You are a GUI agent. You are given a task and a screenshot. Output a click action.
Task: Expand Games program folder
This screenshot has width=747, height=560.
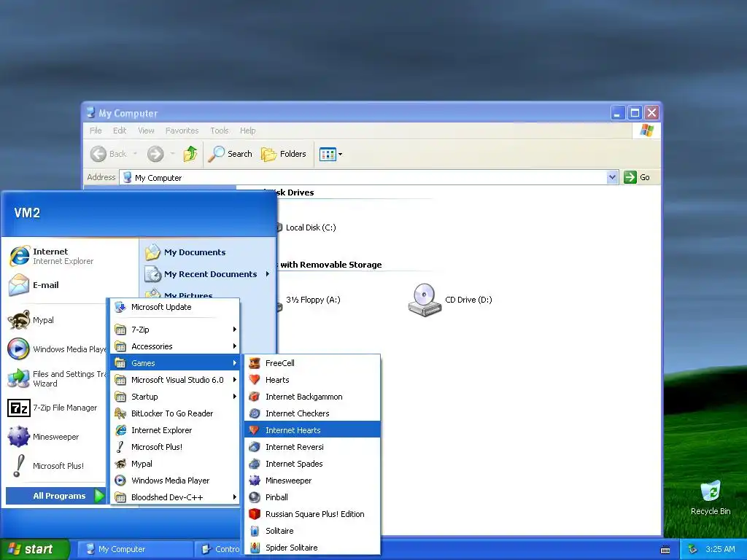(175, 363)
